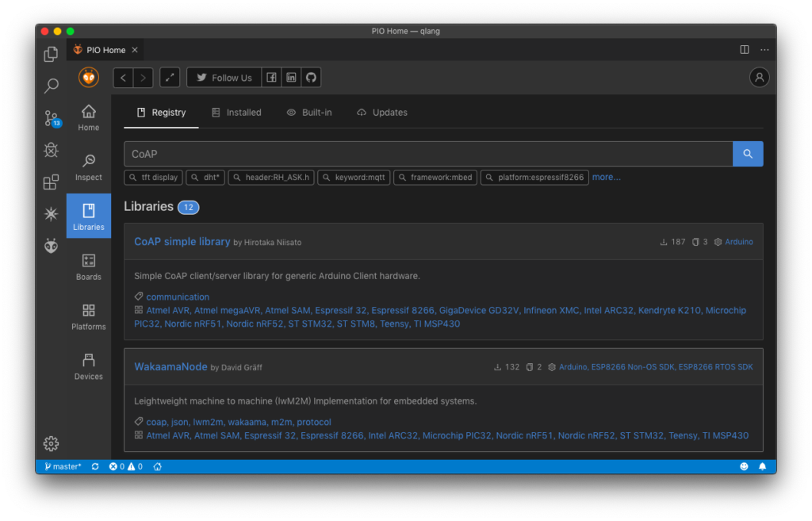Open the PIO account profile icon
Image resolution: width=812 pixels, height=521 pixels.
pyautogui.click(x=759, y=78)
